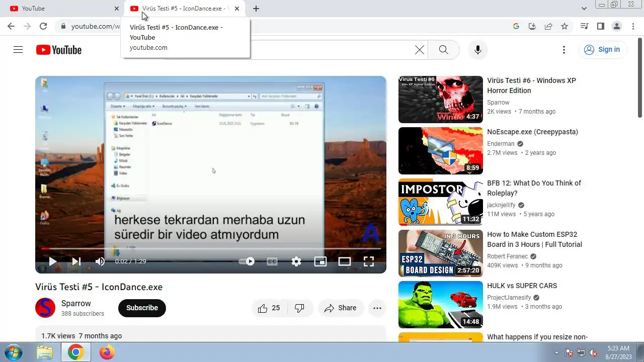Like the video (25 likes)
This screenshot has height=362, width=644.
click(x=269, y=308)
